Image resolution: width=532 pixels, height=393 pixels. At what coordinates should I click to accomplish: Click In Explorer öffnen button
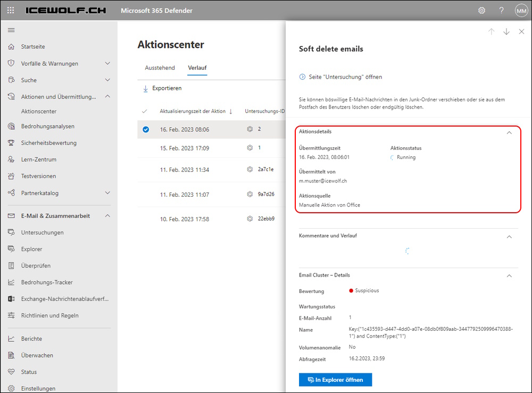335,380
